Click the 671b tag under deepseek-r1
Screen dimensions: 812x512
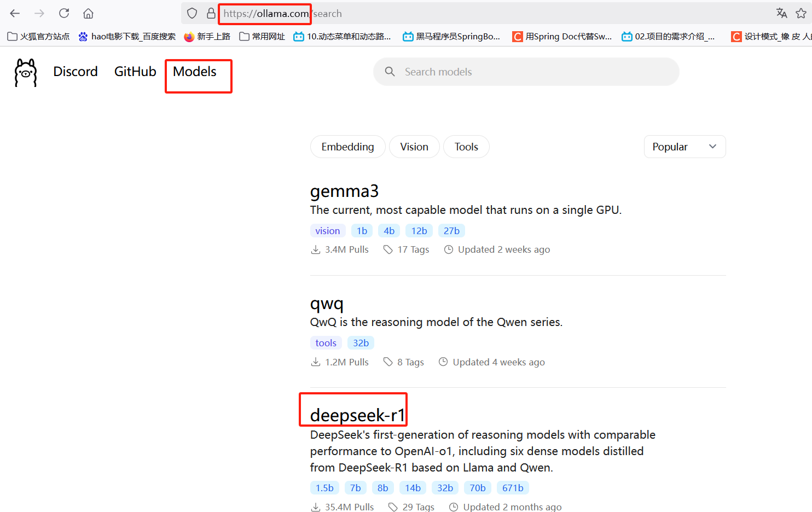(513, 488)
